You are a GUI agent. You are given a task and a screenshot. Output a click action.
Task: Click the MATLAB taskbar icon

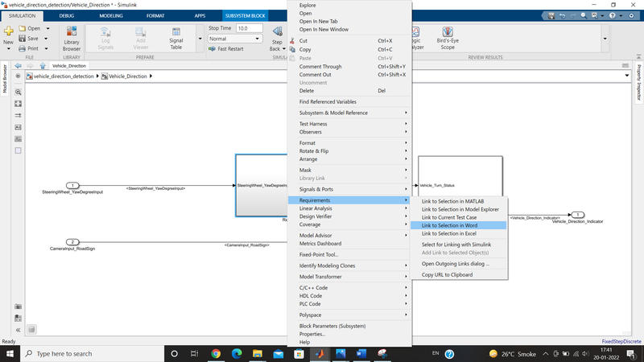(x=320, y=354)
